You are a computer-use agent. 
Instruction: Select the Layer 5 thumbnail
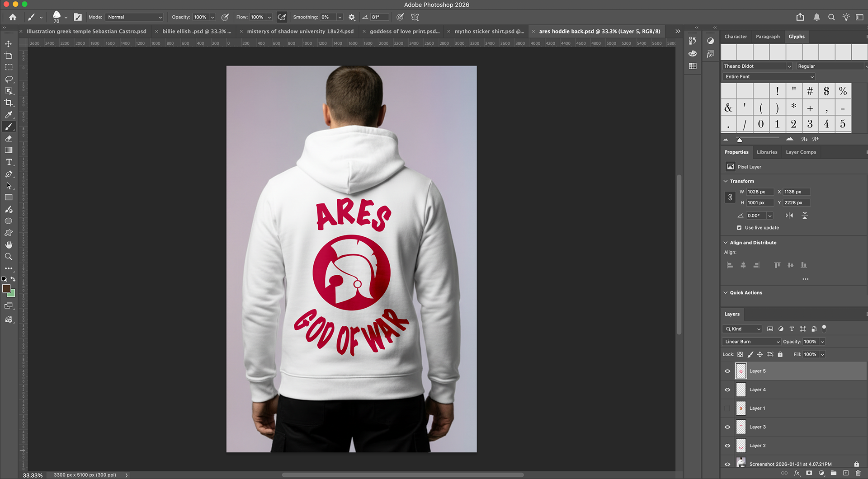point(741,371)
